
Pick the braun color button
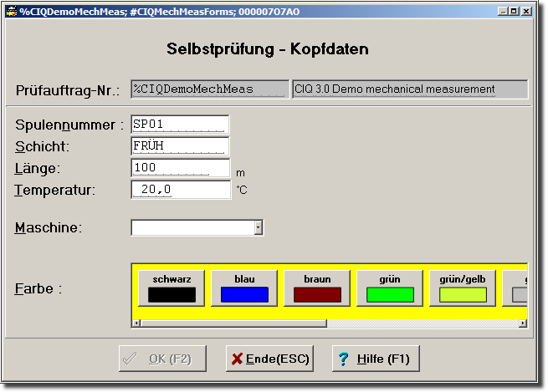pos(317,288)
